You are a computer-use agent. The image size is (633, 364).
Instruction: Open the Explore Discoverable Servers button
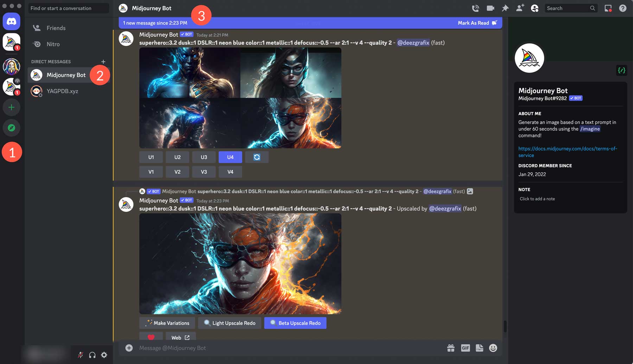click(x=11, y=128)
